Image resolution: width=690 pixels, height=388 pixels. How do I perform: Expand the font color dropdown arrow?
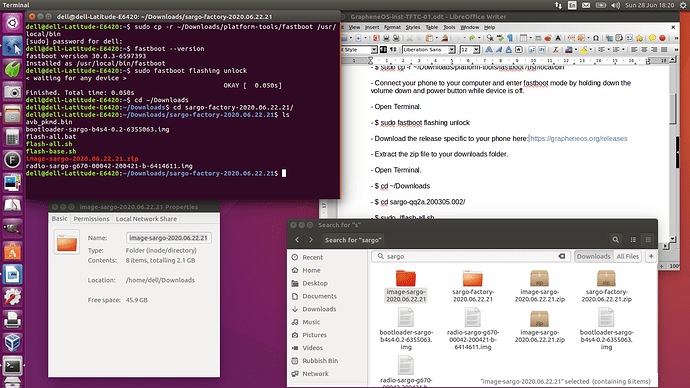(576, 50)
